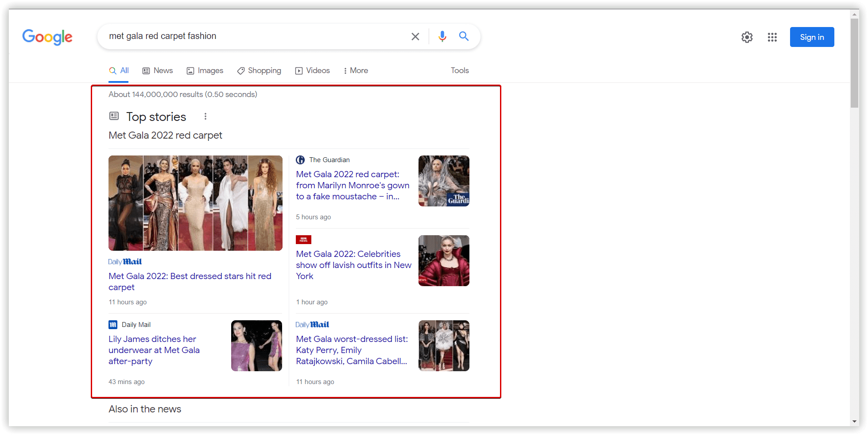Submit the search with the magnifier icon
Viewport: 868px width, 435px height.
tap(464, 36)
